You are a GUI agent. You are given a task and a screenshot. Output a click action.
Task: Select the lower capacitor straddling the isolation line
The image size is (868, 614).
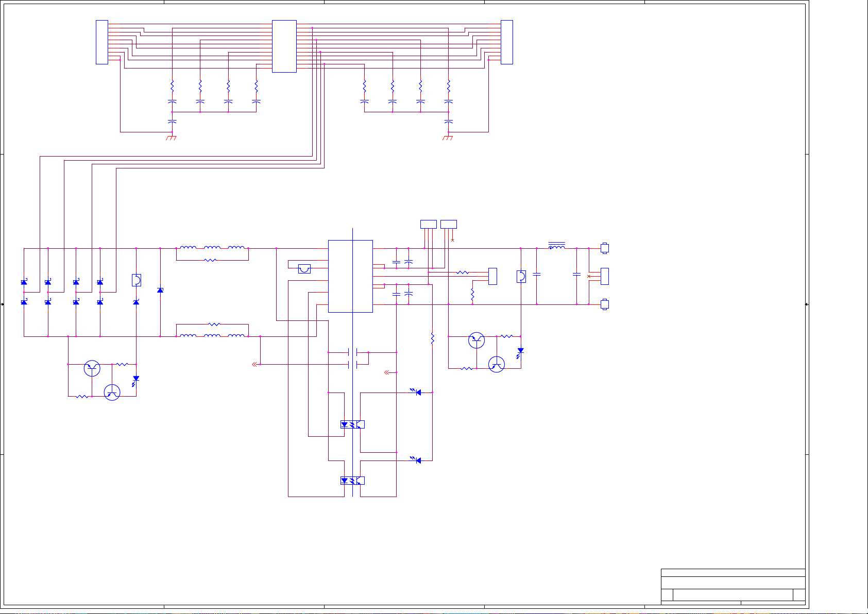pos(353,365)
